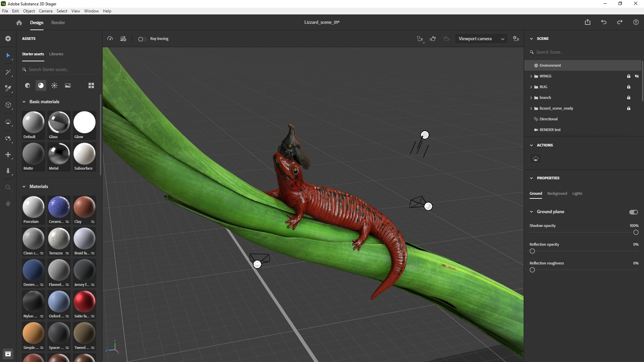Switch to the Background tab
Image resolution: width=644 pixels, height=362 pixels.
(x=557, y=193)
